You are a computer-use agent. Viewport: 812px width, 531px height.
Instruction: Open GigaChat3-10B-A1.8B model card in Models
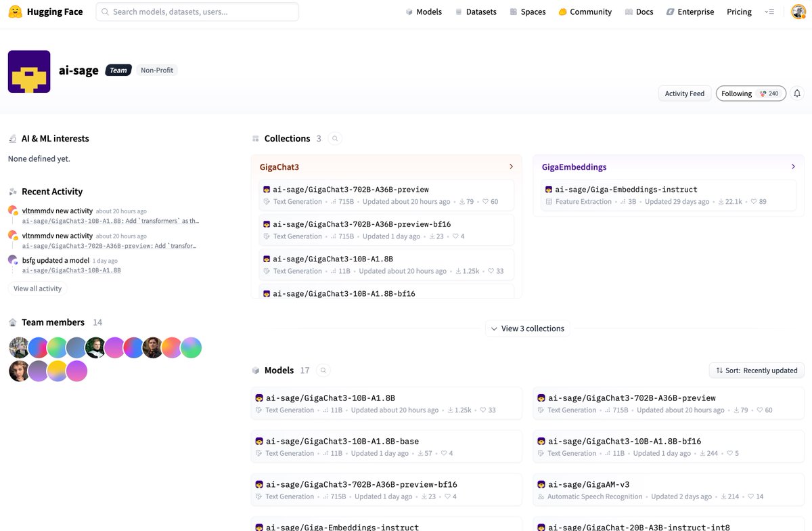pos(386,404)
